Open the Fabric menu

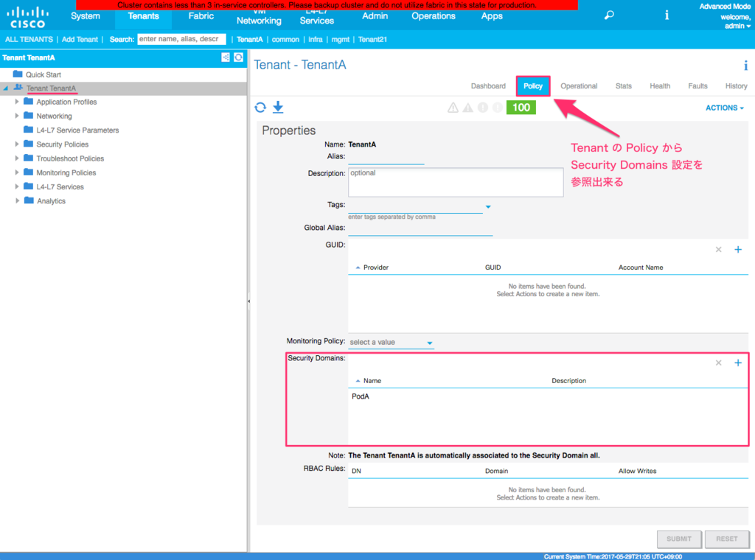pos(201,16)
